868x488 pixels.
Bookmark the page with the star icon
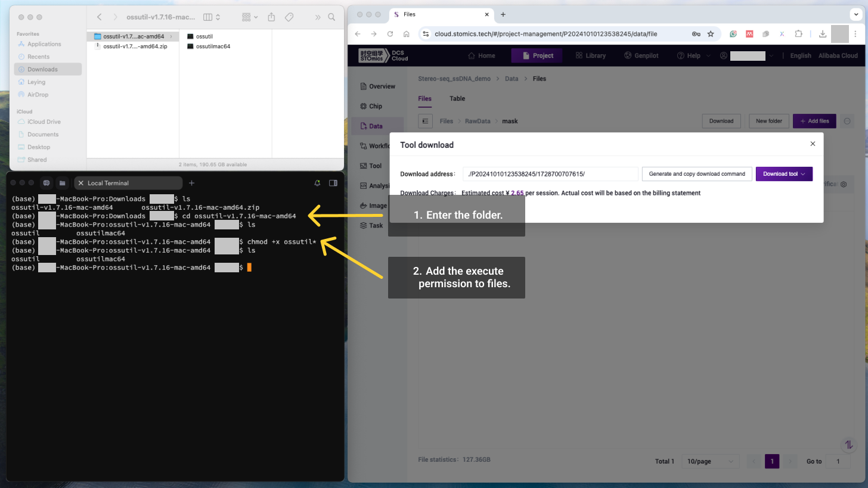[711, 34]
